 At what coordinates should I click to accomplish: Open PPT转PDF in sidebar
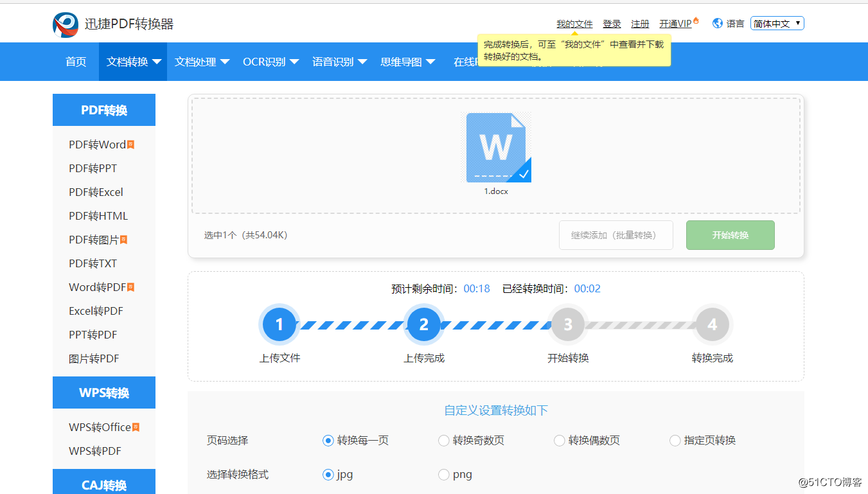(93, 335)
